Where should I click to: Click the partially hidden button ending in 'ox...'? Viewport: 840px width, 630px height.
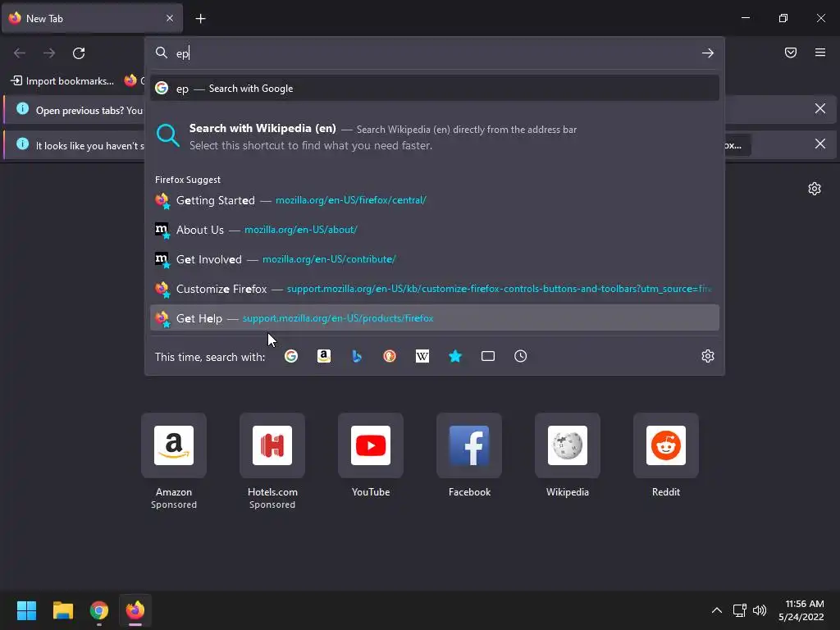click(x=737, y=145)
